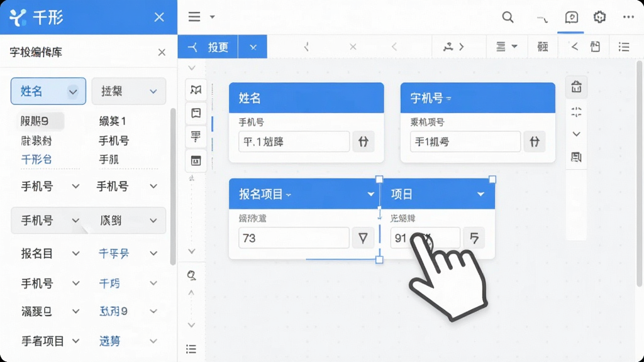
Task: Click the bookmark page icon in vertical toolbar
Action: click(196, 113)
